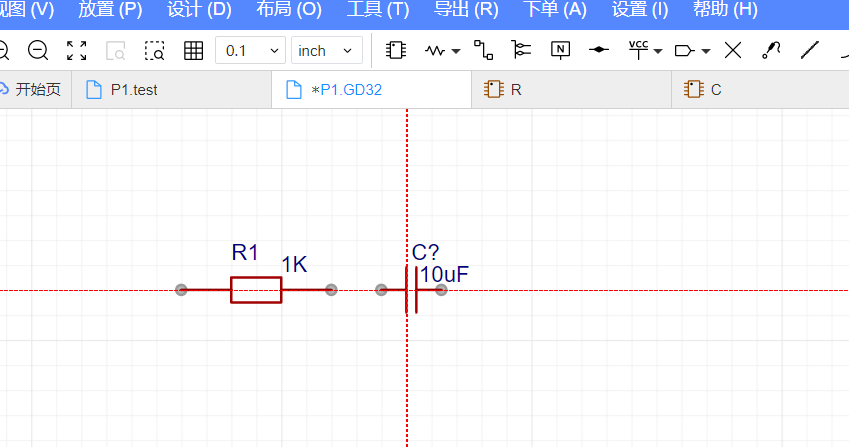Open the 0.1 grid size dropdown
Viewport: 849px width, 447px height.
point(250,50)
